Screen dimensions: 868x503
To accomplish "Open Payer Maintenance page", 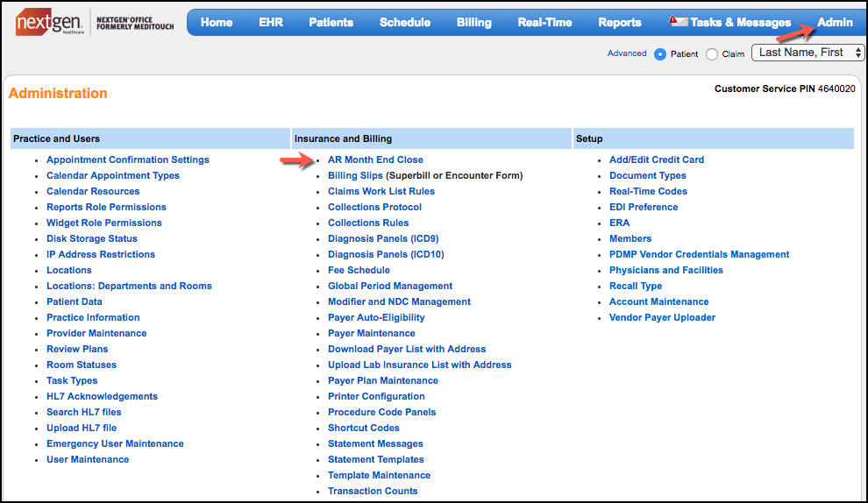I will pyautogui.click(x=372, y=333).
